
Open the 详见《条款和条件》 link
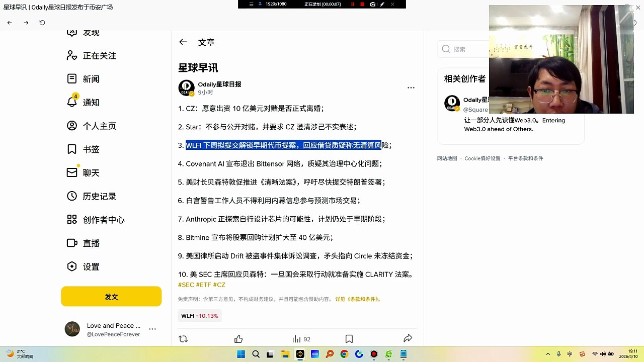tap(358, 299)
